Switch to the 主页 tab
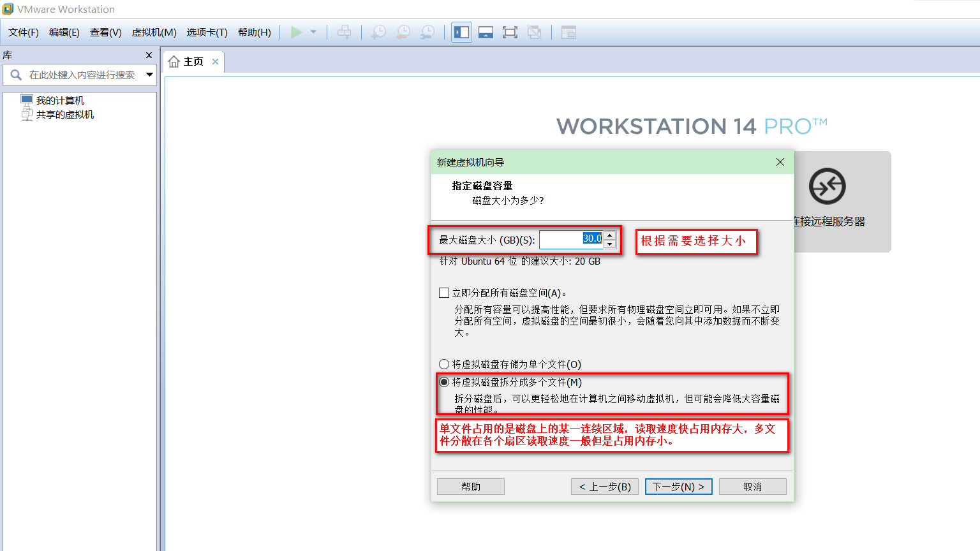 190,61
